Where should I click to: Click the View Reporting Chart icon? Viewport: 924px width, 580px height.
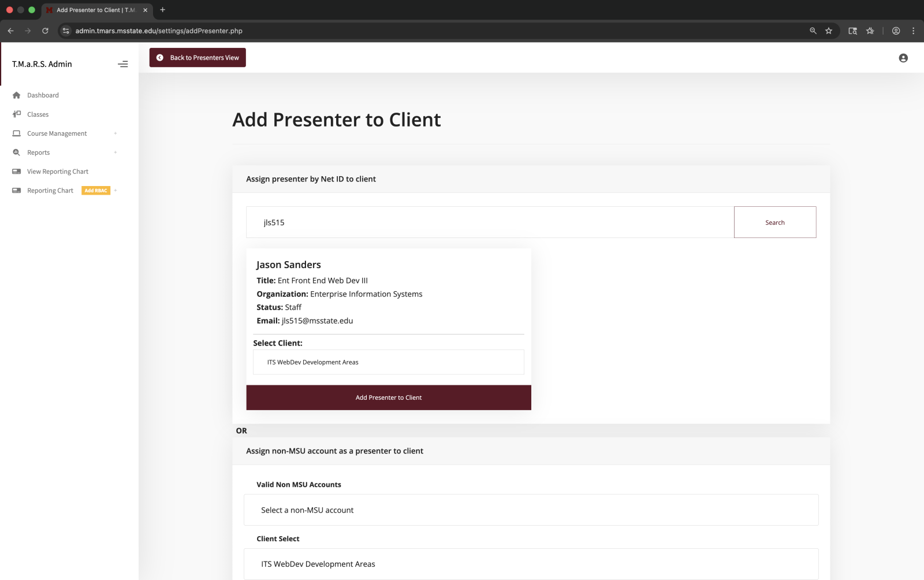(16, 171)
